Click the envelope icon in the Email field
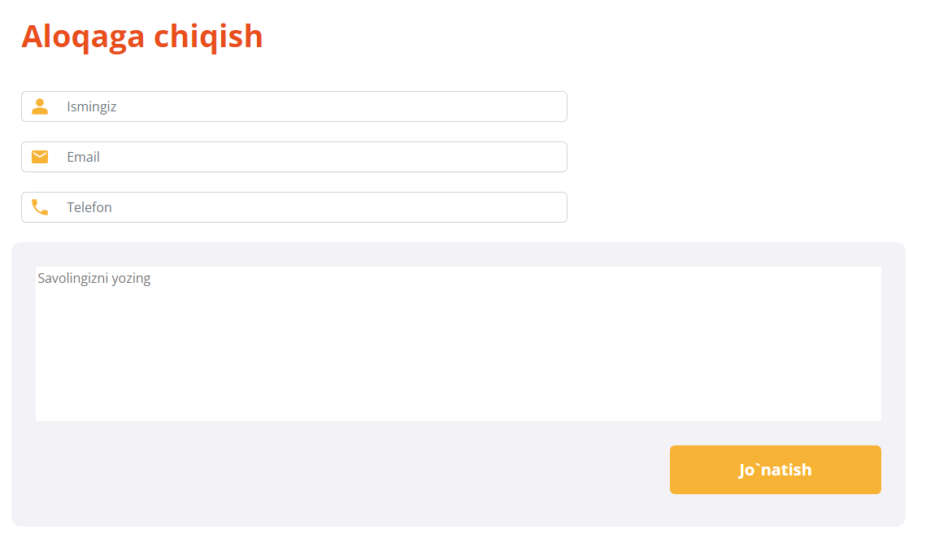 pos(40,157)
